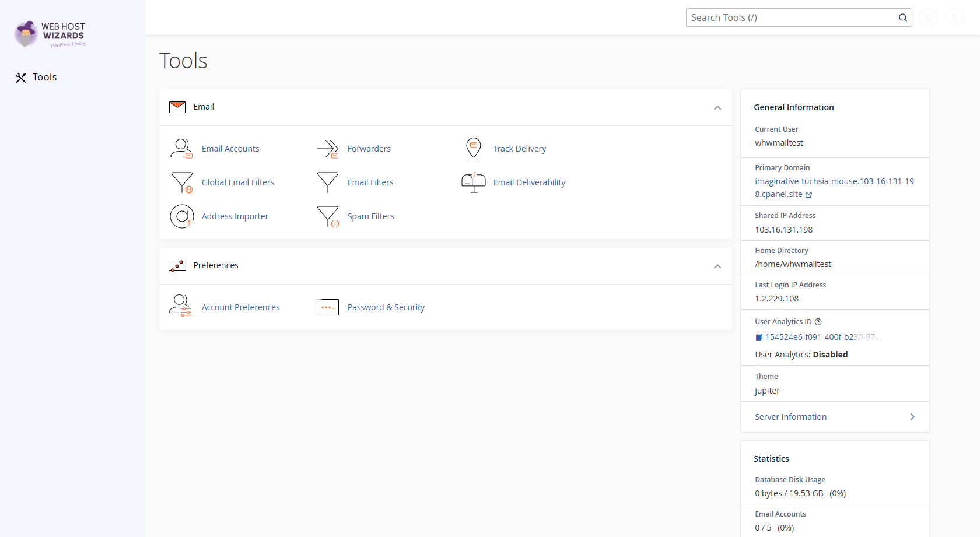
Task: Collapse the Email section chevron
Action: point(717,108)
